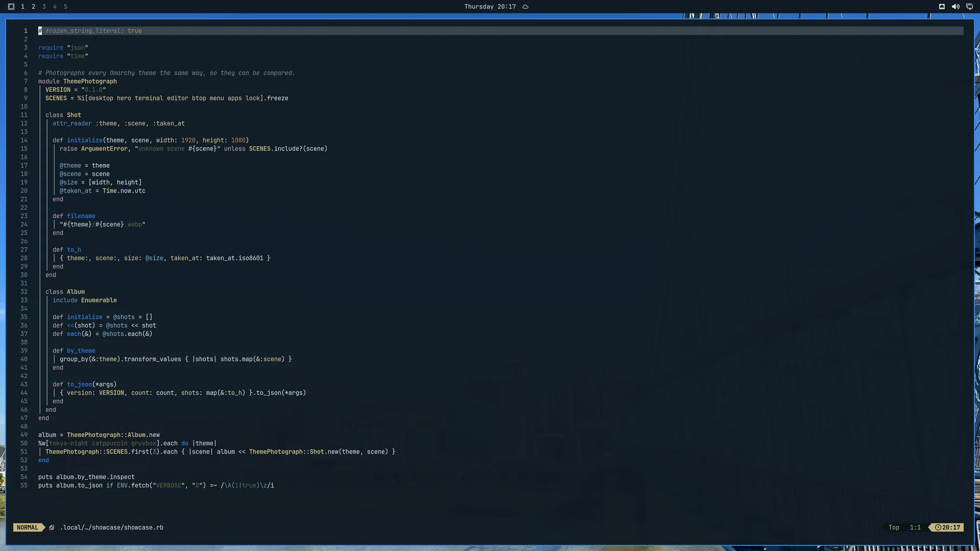Click the 'def to_json' method name
Viewport: 980px width, 551px height.
[80, 385]
